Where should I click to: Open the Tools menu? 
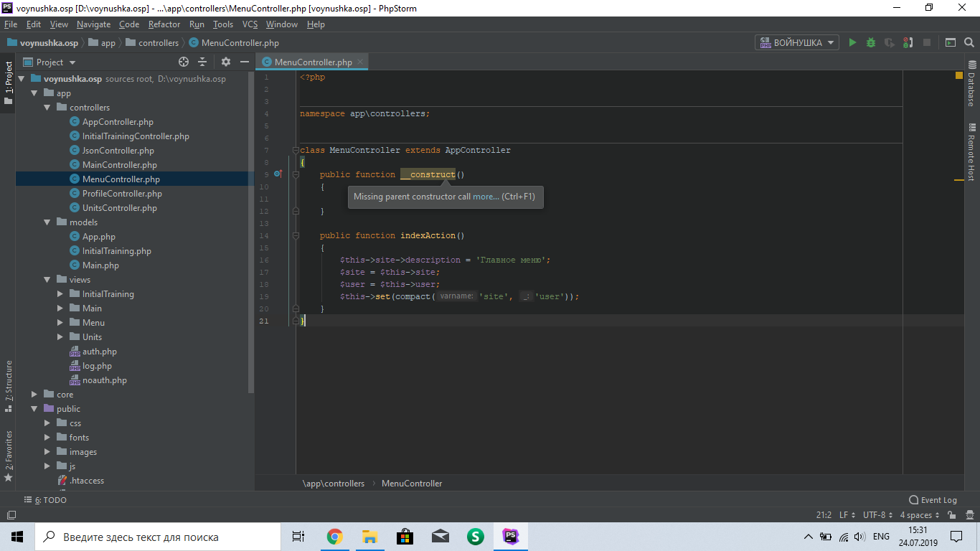pos(223,24)
